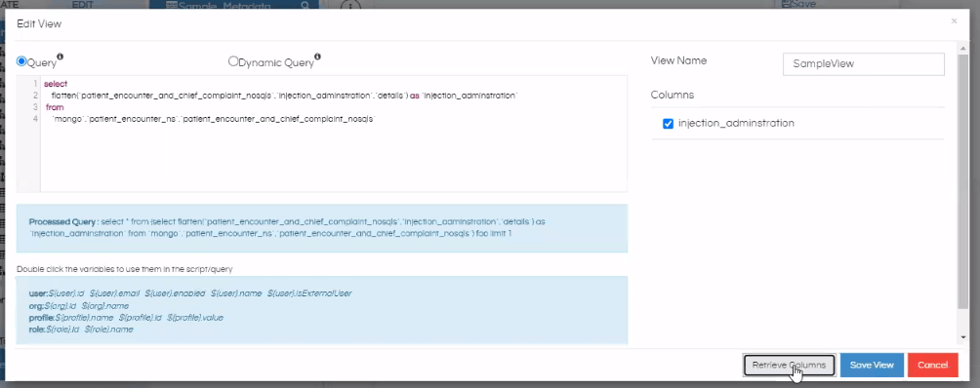Click the ${user}.name variable
Screen dimensions: 980x388
[236, 293]
